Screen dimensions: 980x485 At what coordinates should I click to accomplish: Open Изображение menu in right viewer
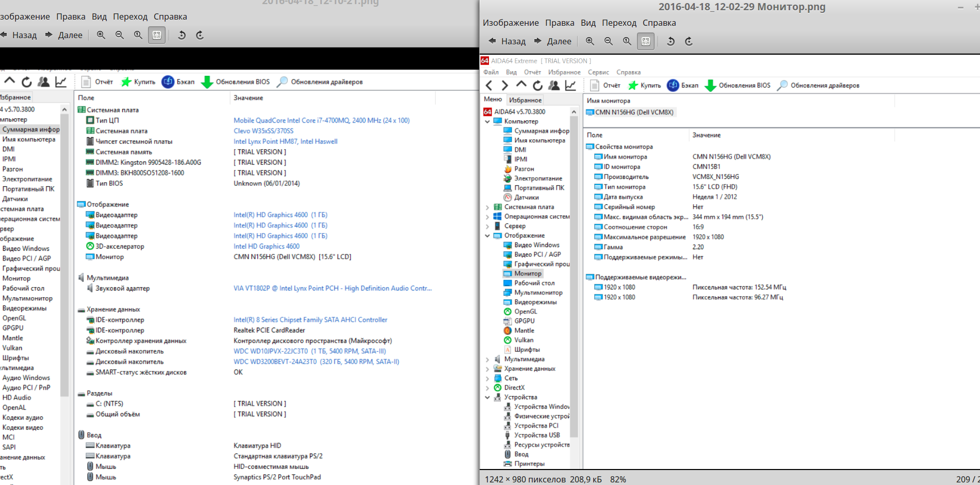click(511, 23)
